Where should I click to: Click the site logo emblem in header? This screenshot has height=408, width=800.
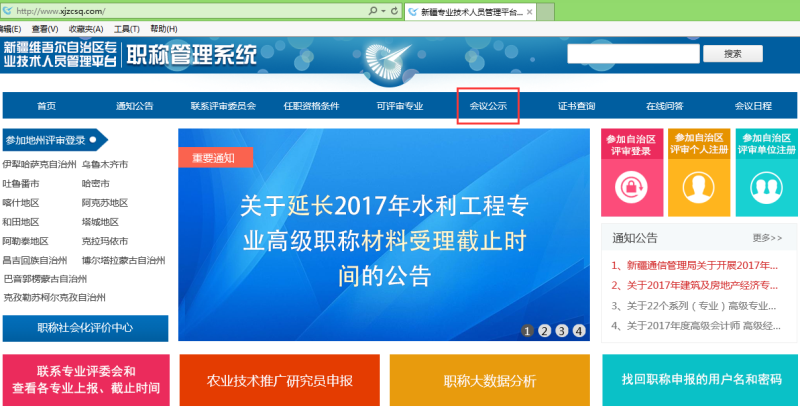click(387, 64)
